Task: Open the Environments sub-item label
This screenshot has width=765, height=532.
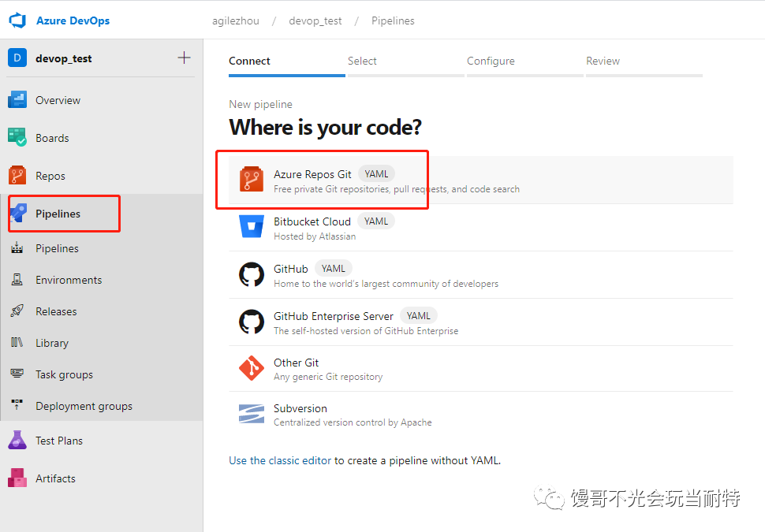Action: coord(69,280)
